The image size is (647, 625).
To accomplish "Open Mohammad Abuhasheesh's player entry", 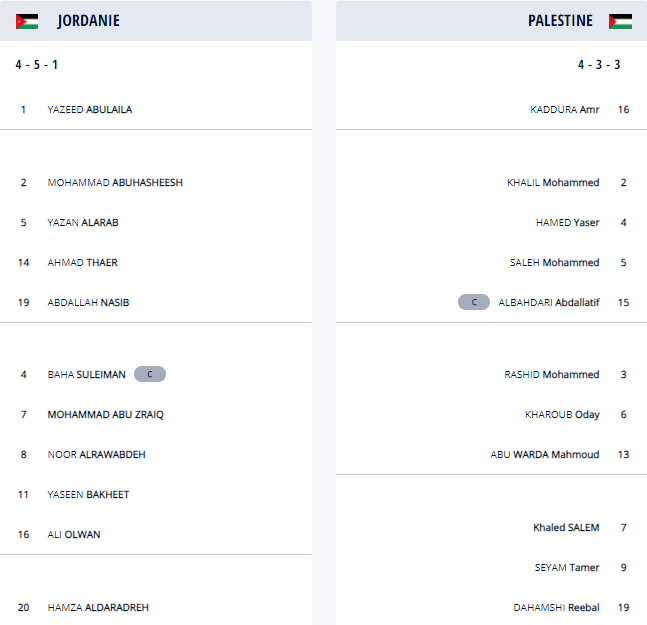I will 115,182.
